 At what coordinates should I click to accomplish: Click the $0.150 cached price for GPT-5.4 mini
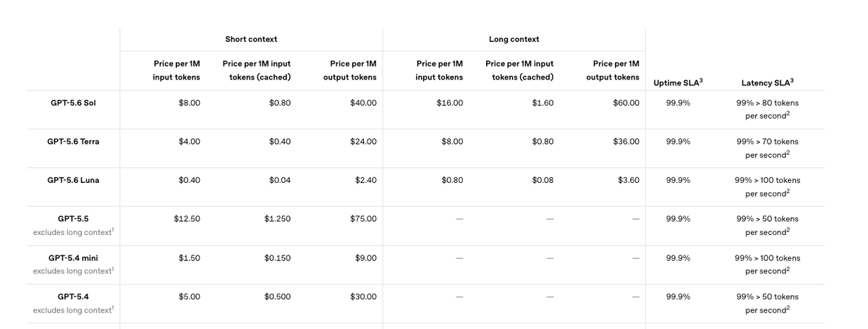pos(278,257)
